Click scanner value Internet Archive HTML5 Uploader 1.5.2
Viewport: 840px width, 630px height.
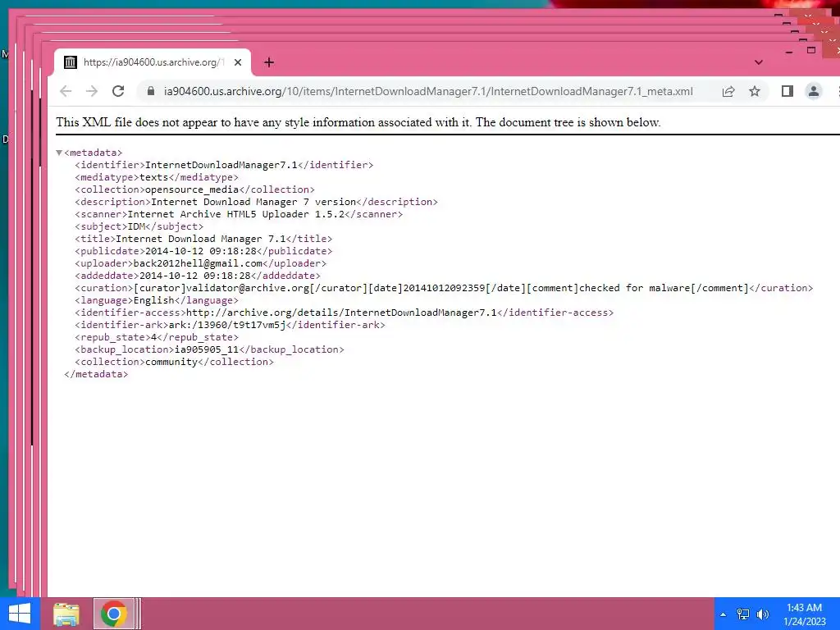coord(235,214)
